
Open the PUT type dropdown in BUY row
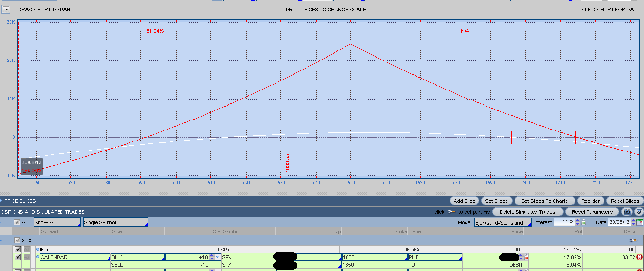tap(435, 257)
